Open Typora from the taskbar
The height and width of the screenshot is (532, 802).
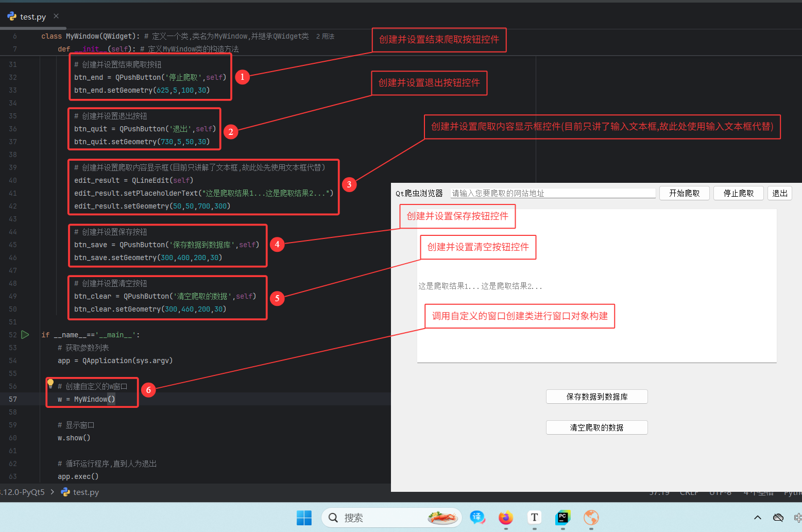click(534, 518)
